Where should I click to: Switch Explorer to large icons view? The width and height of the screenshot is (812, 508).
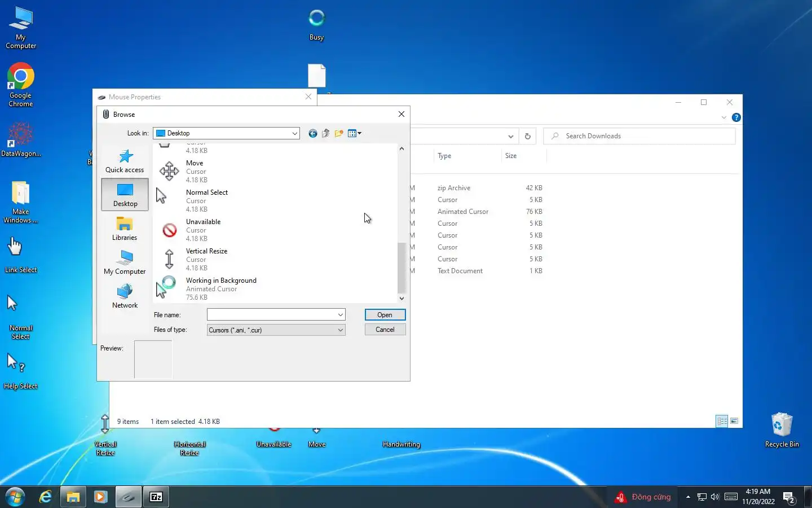[x=734, y=421]
